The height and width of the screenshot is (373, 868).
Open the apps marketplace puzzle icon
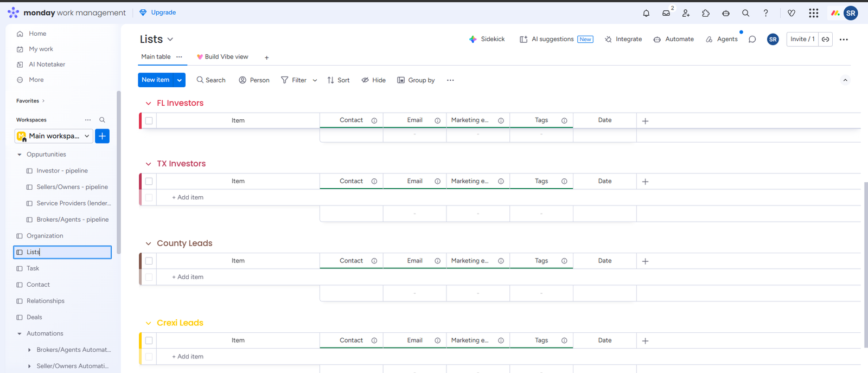(x=706, y=13)
